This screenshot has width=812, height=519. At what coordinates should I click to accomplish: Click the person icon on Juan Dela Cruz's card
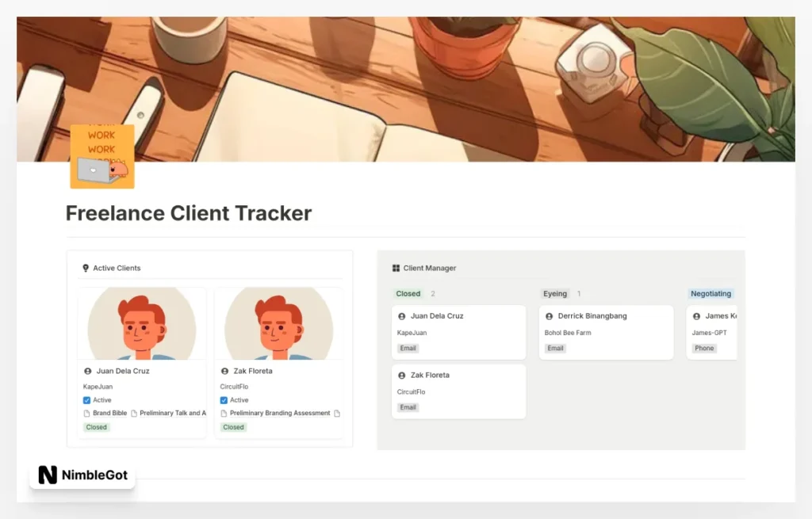pyautogui.click(x=87, y=371)
